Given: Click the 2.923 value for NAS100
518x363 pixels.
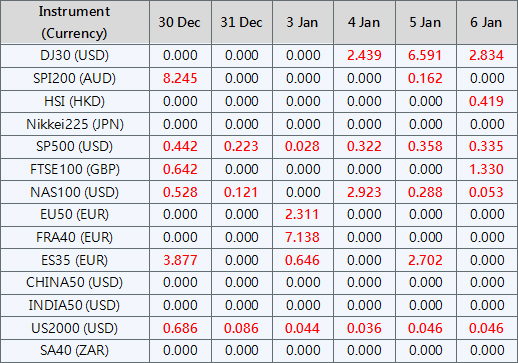Looking at the screenshot, I should click(x=364, y=192).
